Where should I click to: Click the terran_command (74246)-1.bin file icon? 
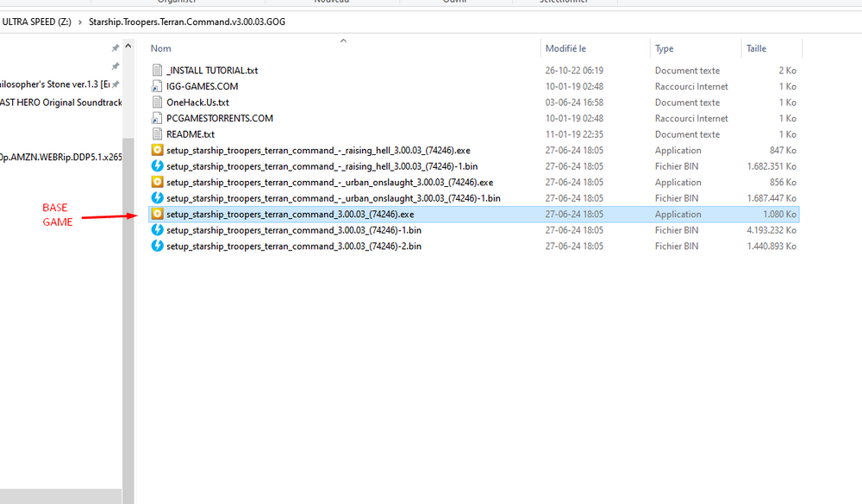coord(157,230)
